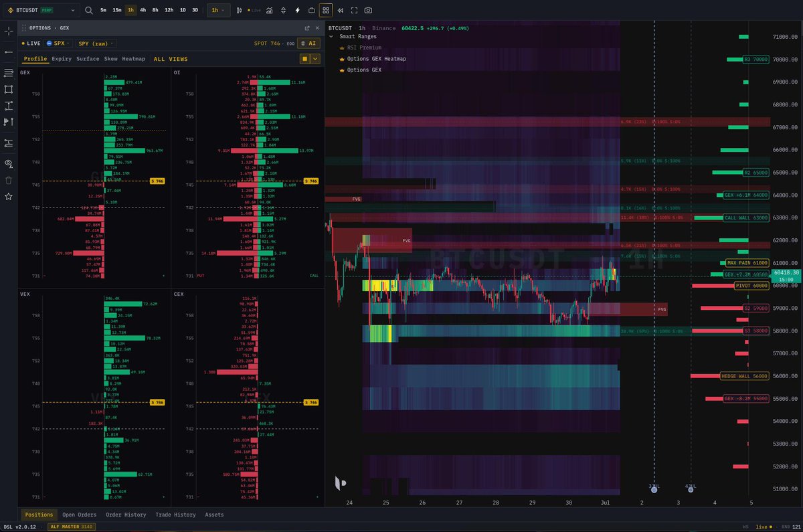Toggle drawings visibility eye icon
Viewport: 803px width, 532px height.
[9, 163]
